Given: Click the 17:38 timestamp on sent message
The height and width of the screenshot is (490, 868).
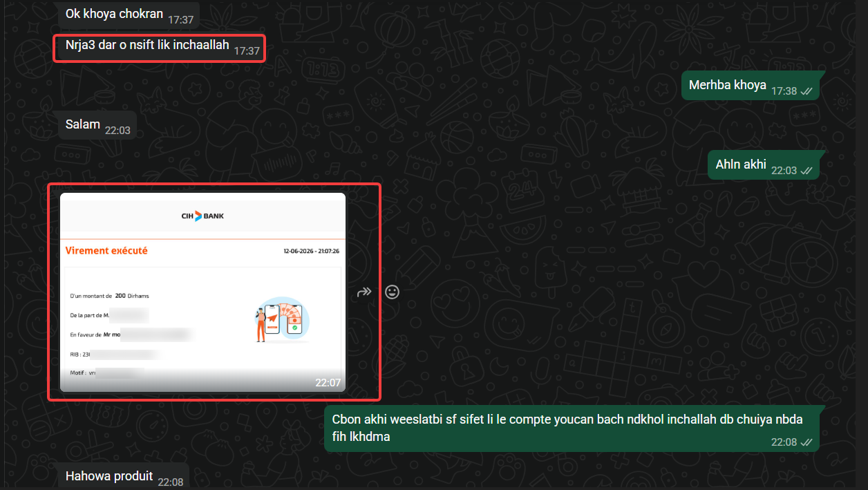Looking at the screenshot, I should pos(784,91).
